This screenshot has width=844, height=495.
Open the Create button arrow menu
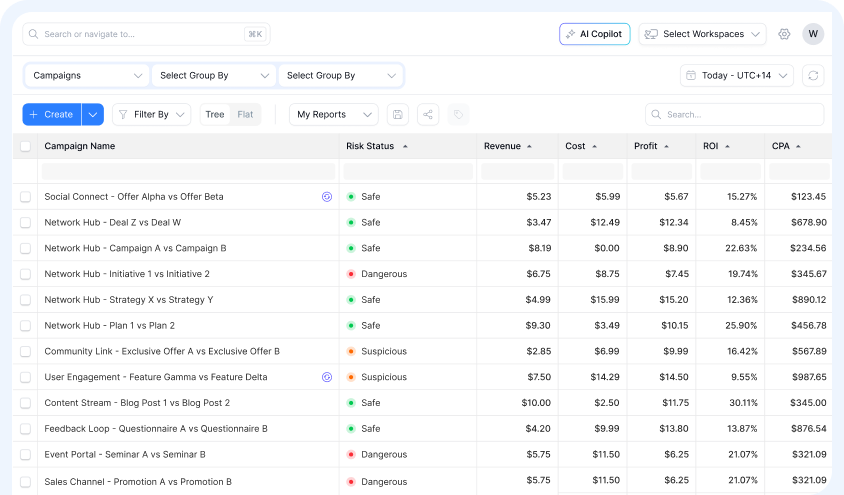click(93, 115)
